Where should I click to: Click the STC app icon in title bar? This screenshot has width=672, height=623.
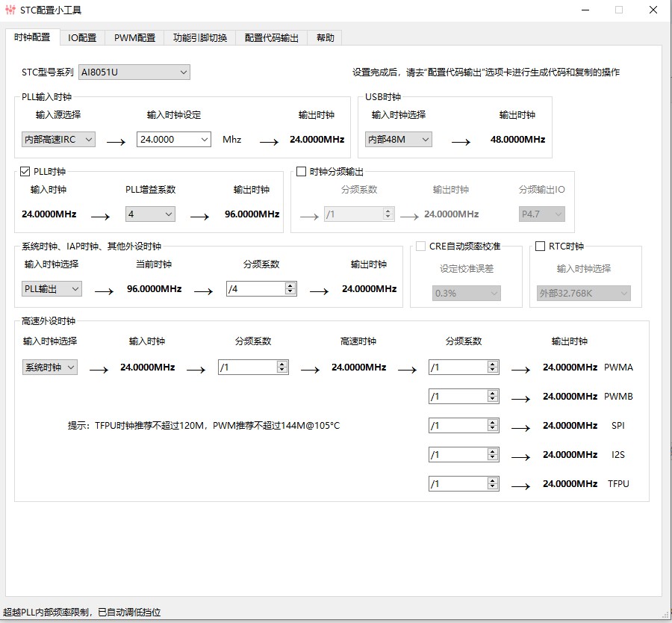click(x=10, y=10)
